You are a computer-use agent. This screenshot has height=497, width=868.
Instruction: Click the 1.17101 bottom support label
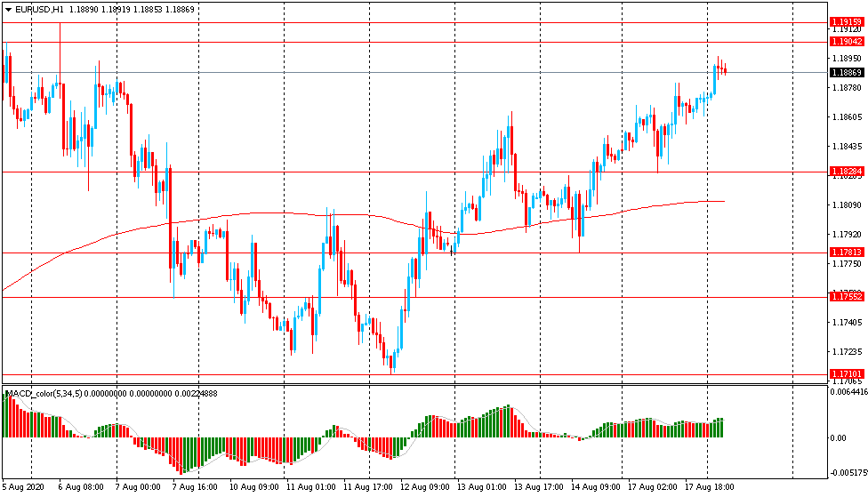(x=847, y=374)
